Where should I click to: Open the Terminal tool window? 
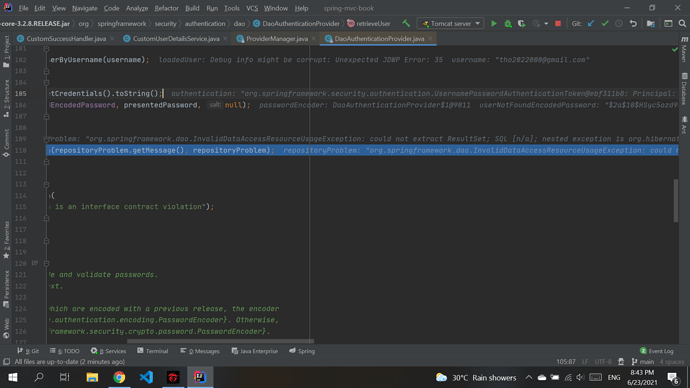pyautogui.click(x=152, y=351)
